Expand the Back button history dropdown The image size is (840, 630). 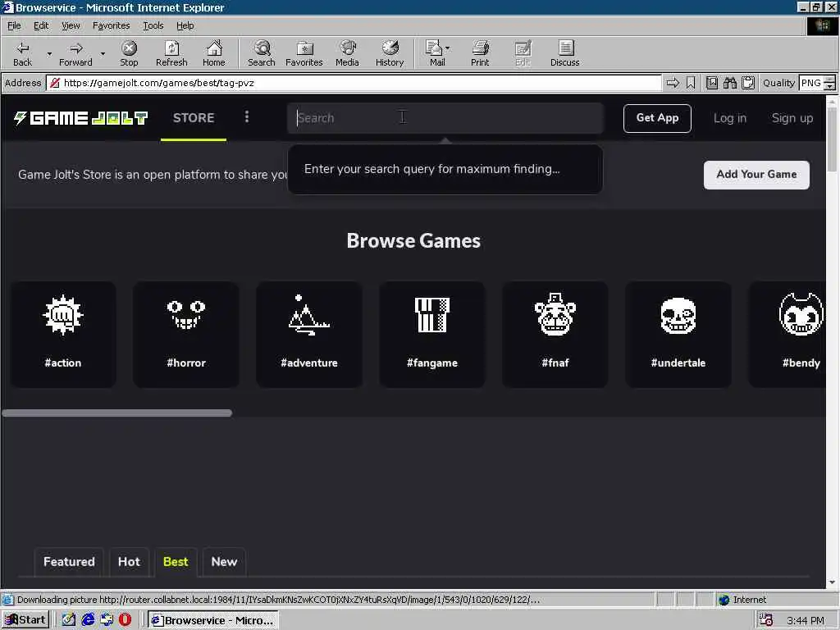49,54
